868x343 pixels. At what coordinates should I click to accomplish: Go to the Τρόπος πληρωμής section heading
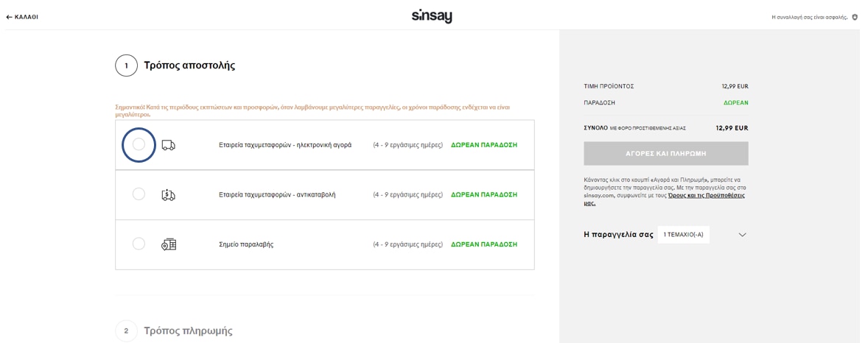tap(188, 330)
